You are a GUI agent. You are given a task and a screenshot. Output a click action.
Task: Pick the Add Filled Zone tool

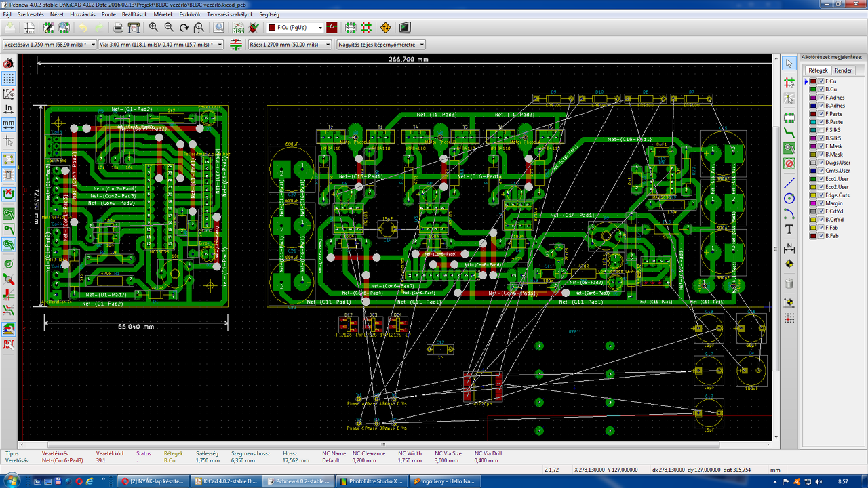[789, 148]
